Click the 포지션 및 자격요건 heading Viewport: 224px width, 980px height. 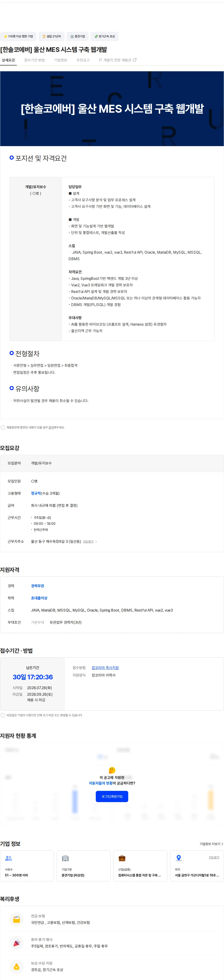coord(41,158)
